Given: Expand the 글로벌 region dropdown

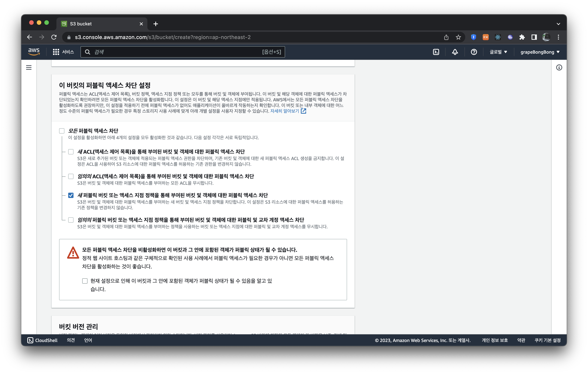Looking at the screenshot, I should [498, 52].
